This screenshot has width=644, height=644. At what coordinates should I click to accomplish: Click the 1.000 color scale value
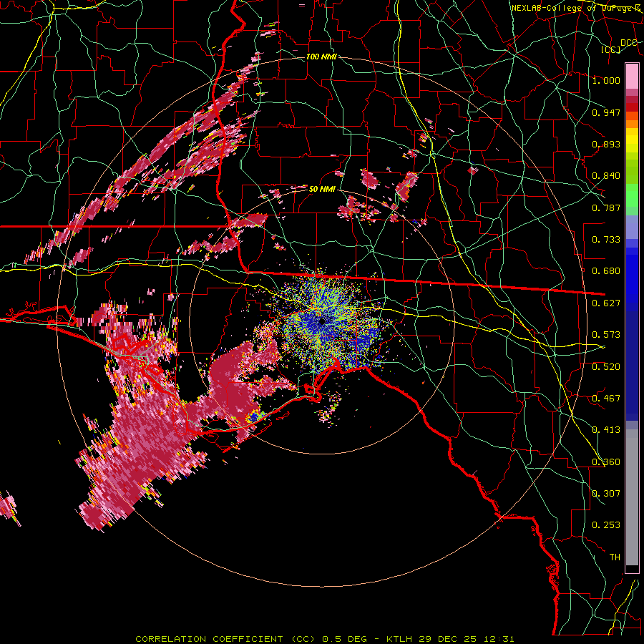606,80
